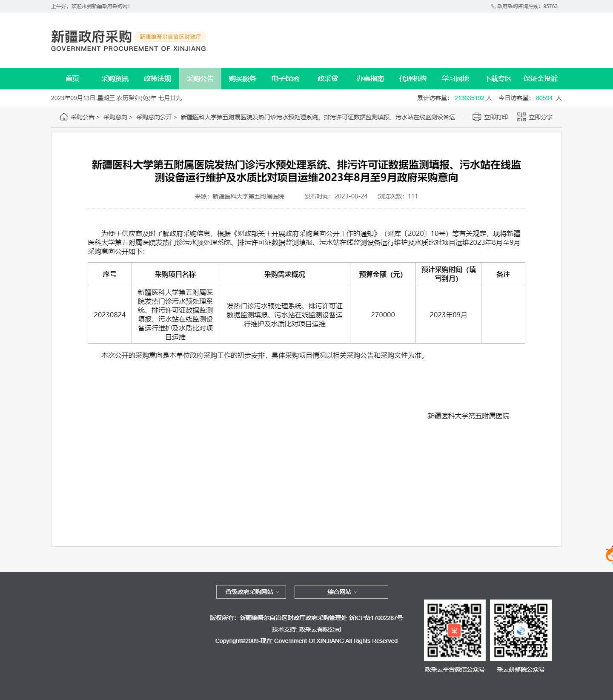
Task: Click the 政采云平台微信公众号 QR code
Action: (455, 630)
